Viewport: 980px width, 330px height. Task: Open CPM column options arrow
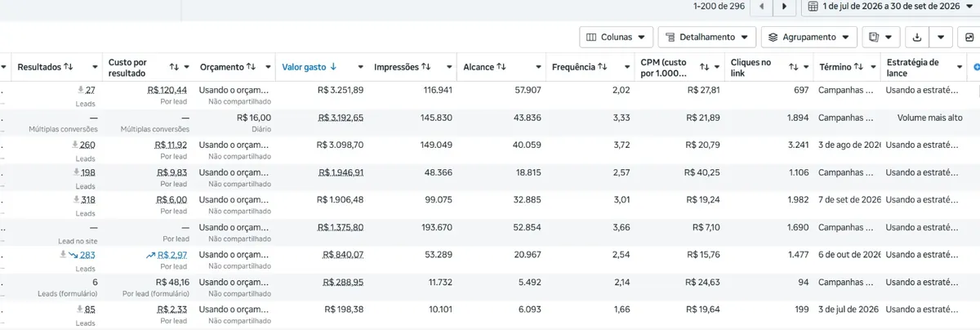(716, 67)
